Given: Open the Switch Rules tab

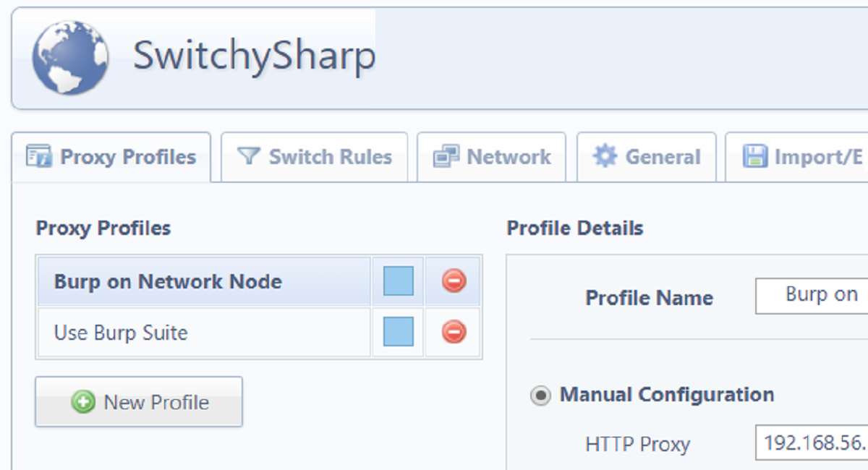Looking at the screenshot, I should coord(315,157).
